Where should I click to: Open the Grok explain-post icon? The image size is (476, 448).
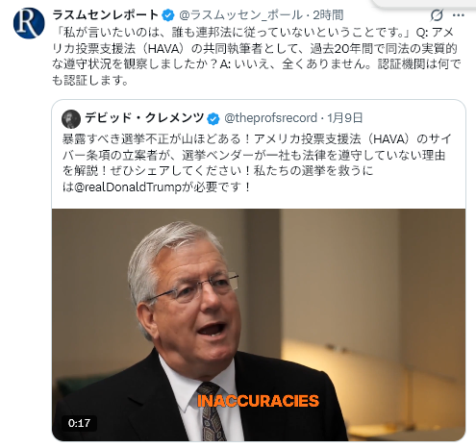437,15
